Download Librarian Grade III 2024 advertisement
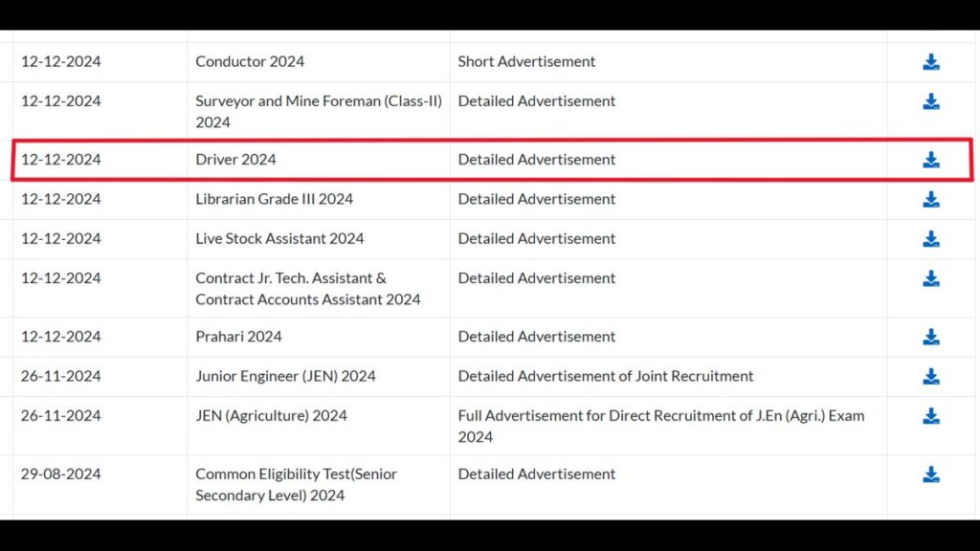This screenshot has height=551, width=980. coord(930,199)
